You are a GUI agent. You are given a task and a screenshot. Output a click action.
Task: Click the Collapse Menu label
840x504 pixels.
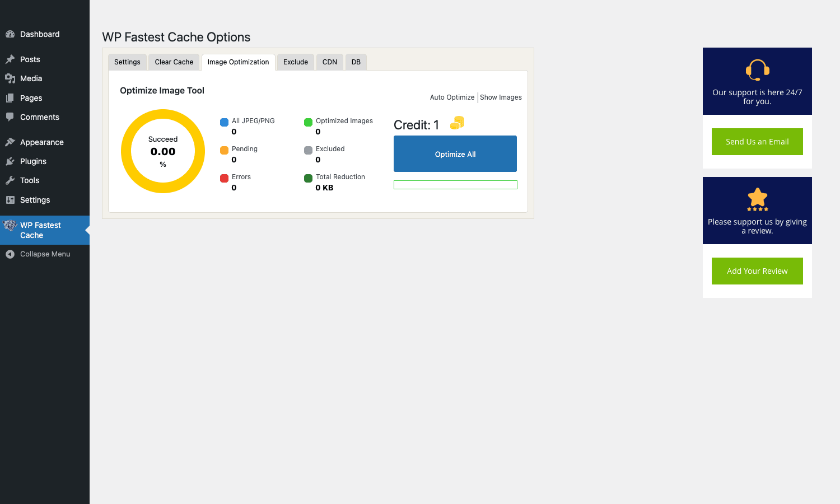click(45, 254)
